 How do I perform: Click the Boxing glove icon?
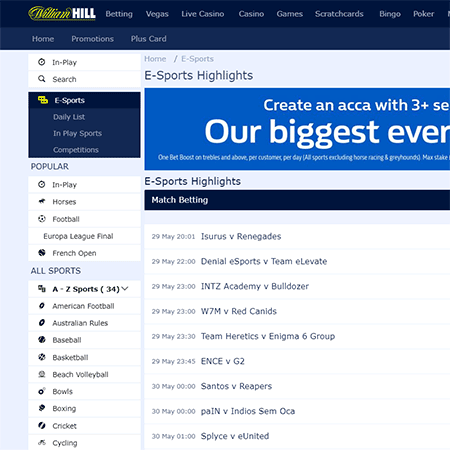42,408
